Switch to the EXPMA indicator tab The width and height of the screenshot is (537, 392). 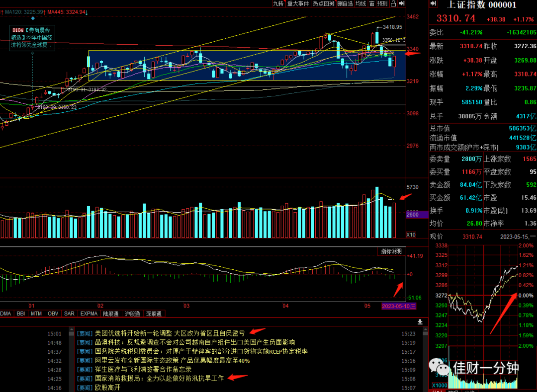89,314
